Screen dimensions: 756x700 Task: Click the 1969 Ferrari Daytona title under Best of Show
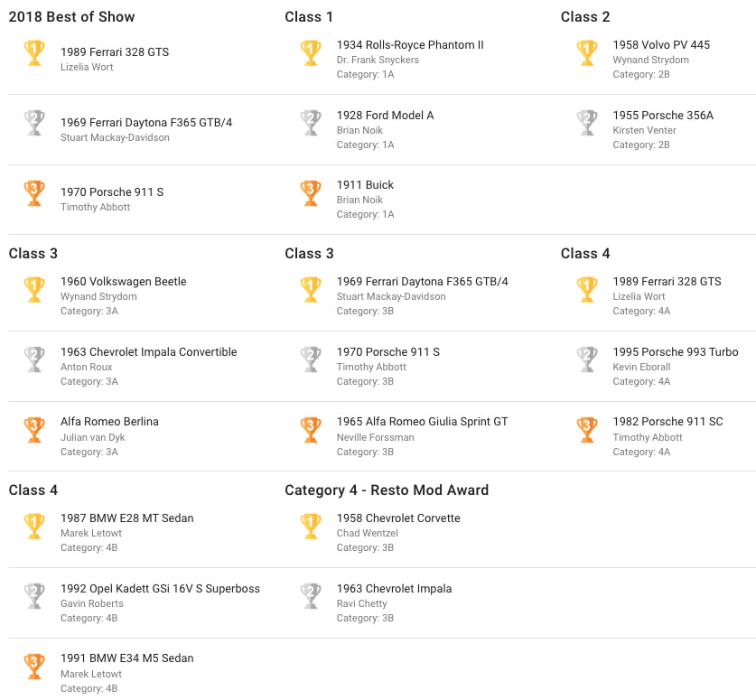[x=146, y=123]
